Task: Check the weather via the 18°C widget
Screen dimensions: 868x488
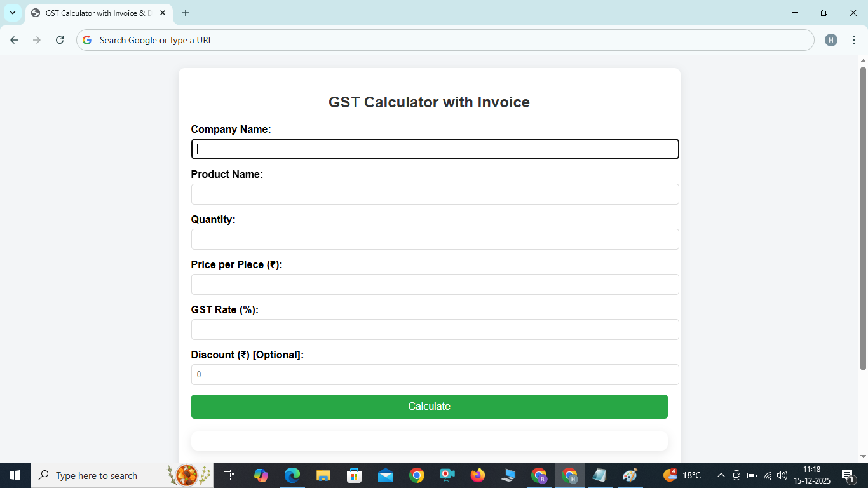Action: pyautogui.click(x=681, y=475)
